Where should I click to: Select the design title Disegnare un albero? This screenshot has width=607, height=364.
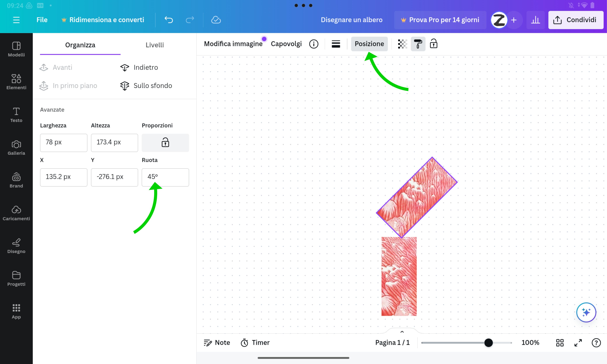pyautogui.click(x=352, y=20)
